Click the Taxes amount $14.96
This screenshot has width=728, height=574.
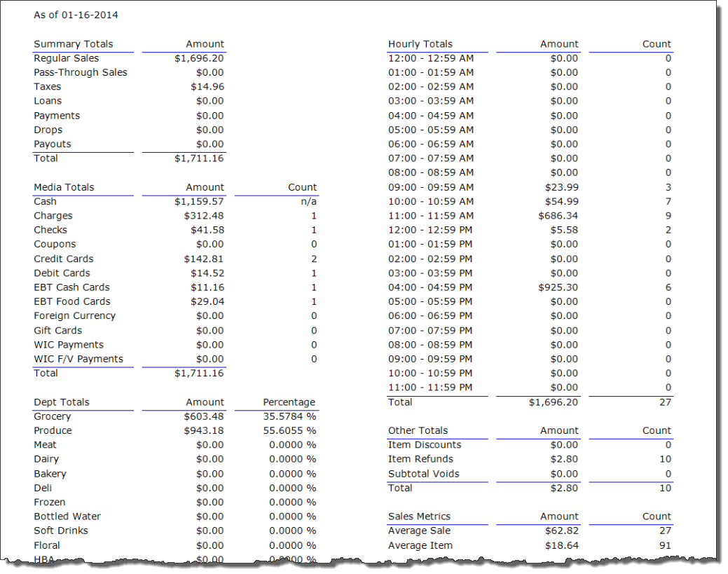[207, 87]
